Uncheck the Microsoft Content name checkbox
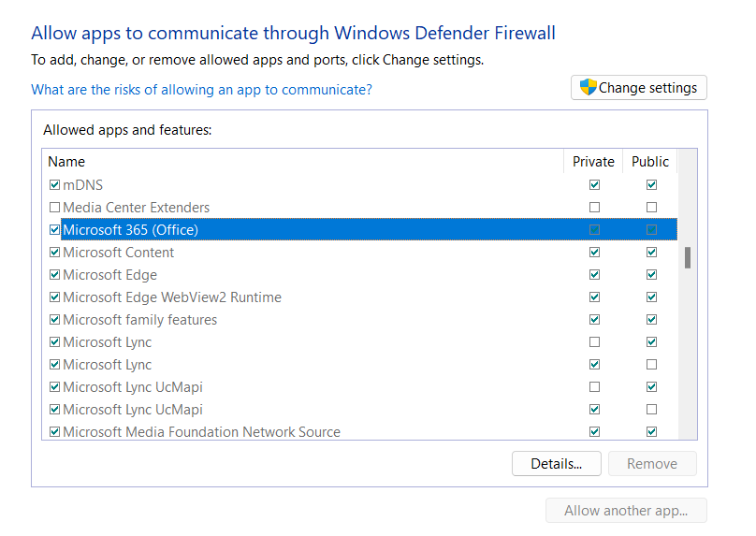 coord(54,252)
